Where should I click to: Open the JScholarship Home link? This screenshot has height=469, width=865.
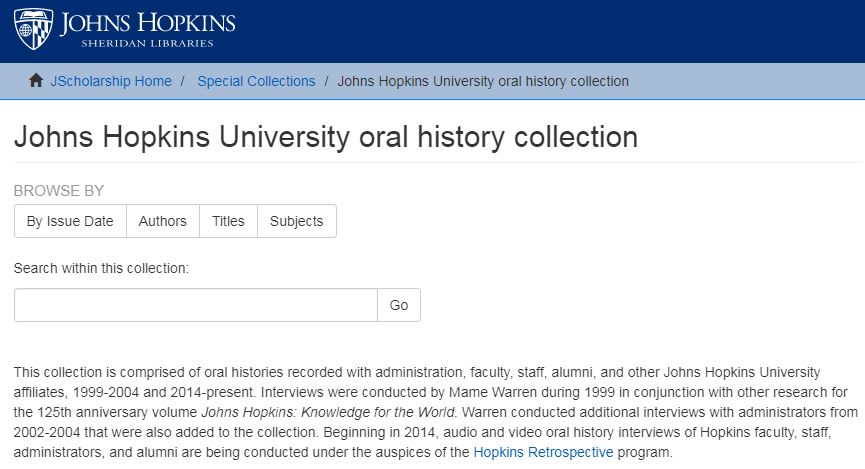[111, 81]
